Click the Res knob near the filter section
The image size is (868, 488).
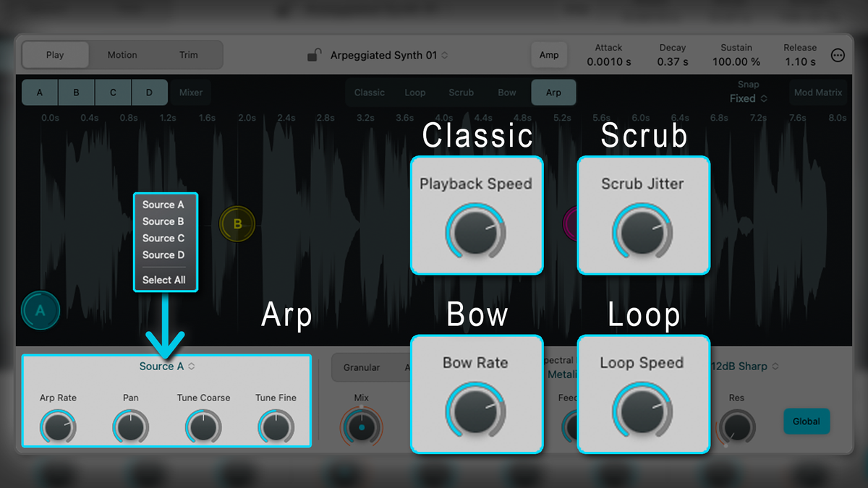(736, 427)
